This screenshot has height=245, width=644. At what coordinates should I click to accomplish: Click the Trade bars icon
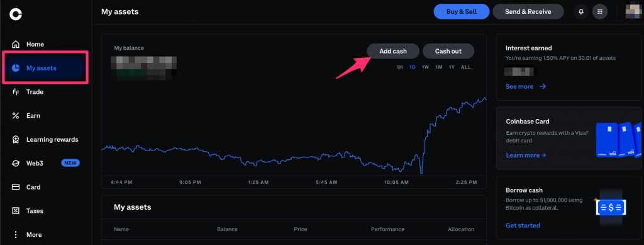click(x=16, y=92)
